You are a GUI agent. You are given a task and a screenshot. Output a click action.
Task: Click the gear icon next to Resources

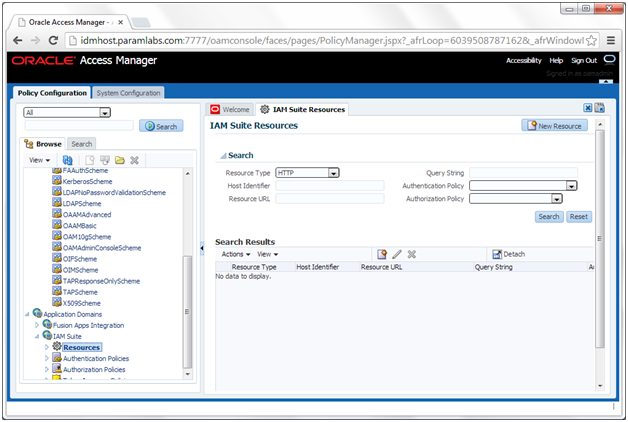coord(57,346)
